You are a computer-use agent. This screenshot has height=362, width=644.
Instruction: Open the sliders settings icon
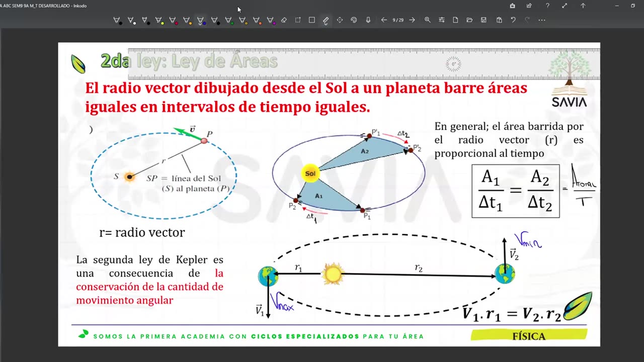(x=441, y=20)
